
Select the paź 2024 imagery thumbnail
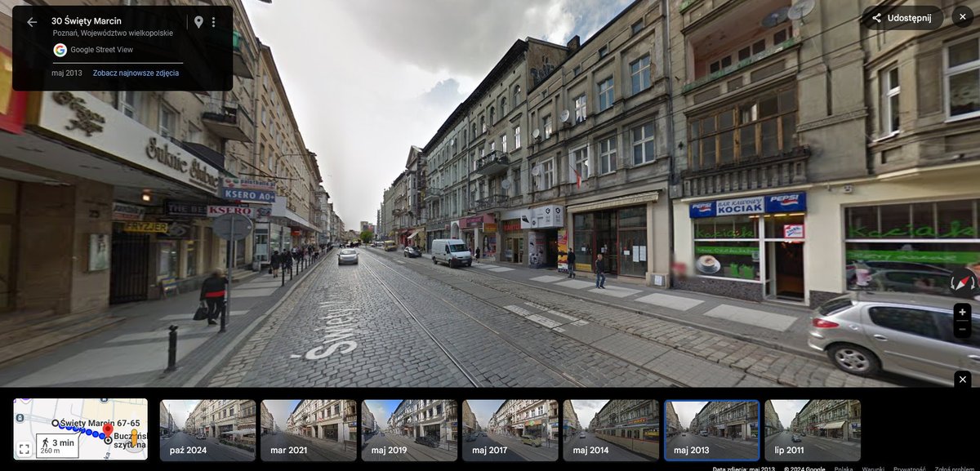(x=207, y=430)
